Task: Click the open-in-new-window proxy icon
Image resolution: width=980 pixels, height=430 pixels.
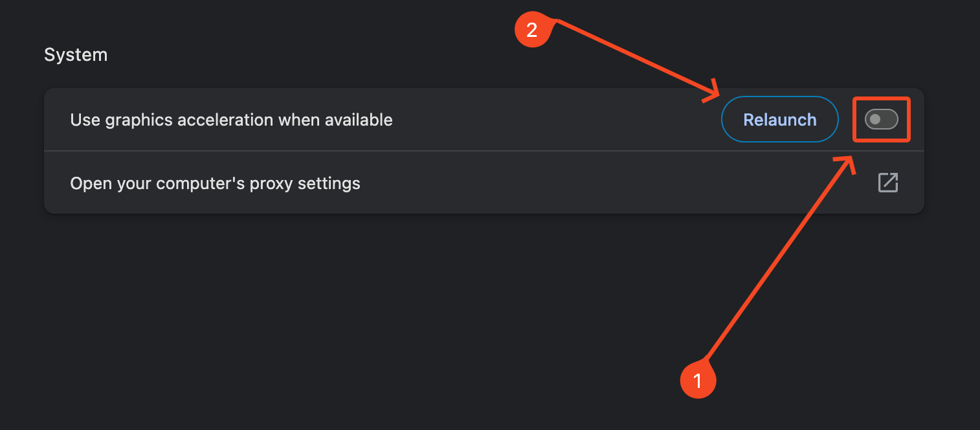Action: (x=887, y=183)
